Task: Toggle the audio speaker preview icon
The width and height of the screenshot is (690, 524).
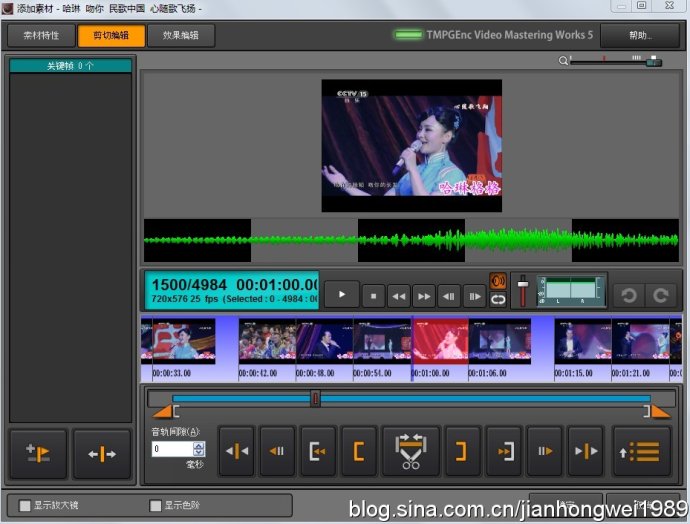Action: click(497, 282)
